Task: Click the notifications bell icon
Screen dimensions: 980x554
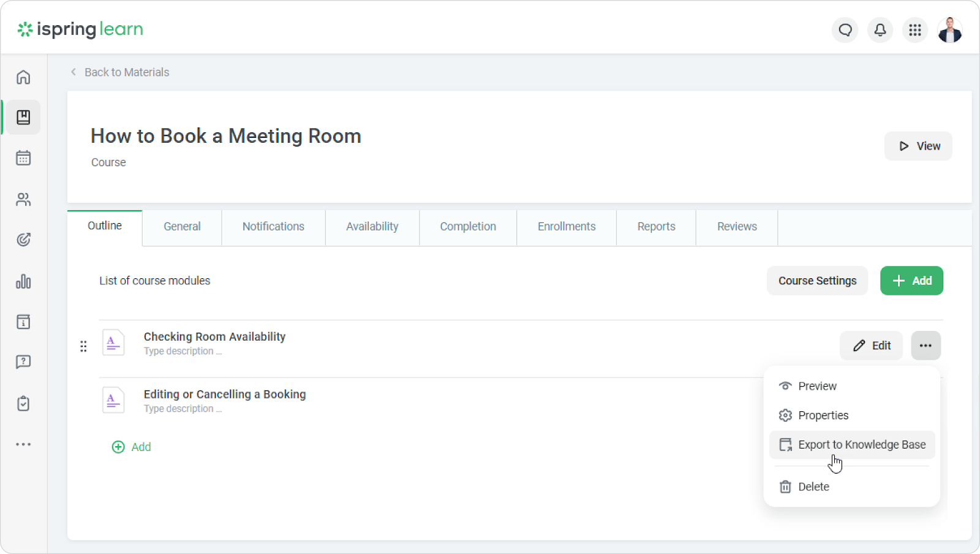Action: (880, 30)
